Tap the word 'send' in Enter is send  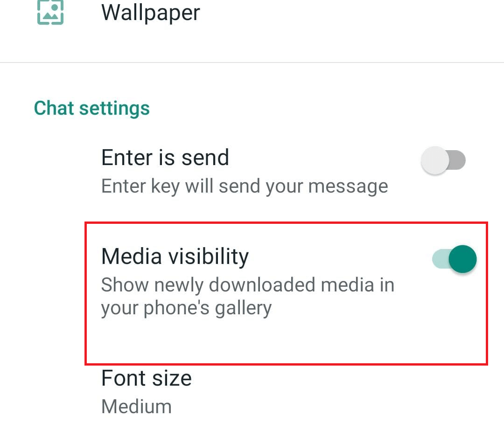(205, 158)
